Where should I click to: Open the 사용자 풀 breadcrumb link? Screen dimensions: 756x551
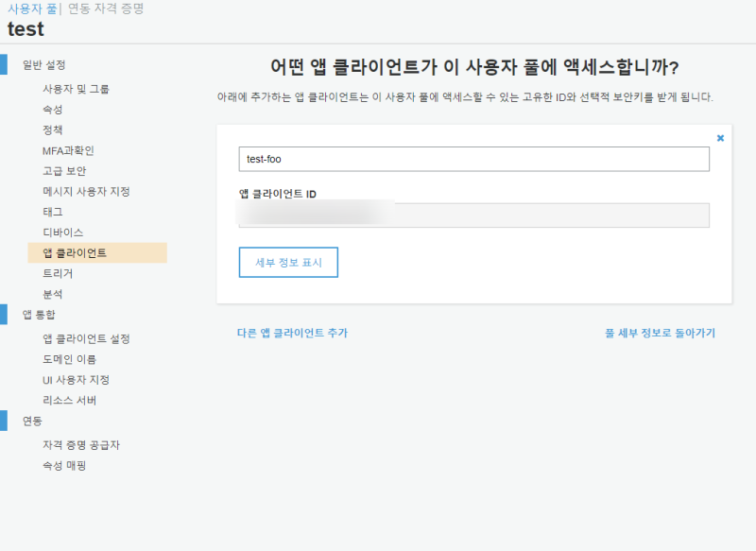tap(32, 9)
